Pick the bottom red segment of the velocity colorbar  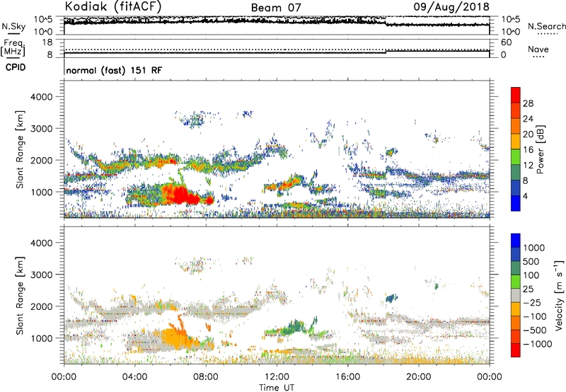pos(516,350)
